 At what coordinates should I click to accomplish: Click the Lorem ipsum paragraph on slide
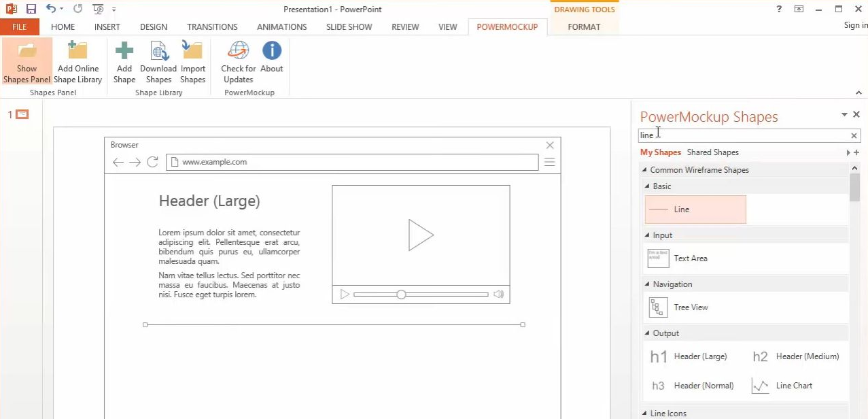(x=229, y=247)
